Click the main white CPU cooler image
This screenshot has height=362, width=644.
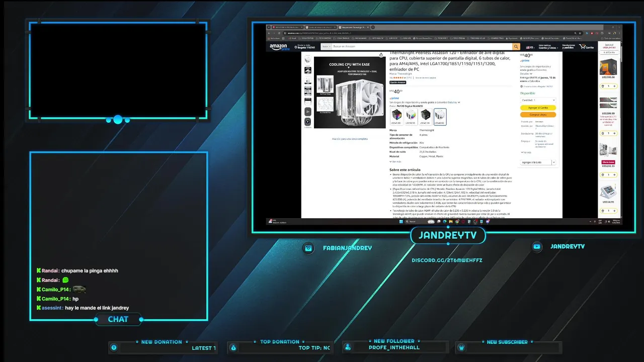pos(350,93)
